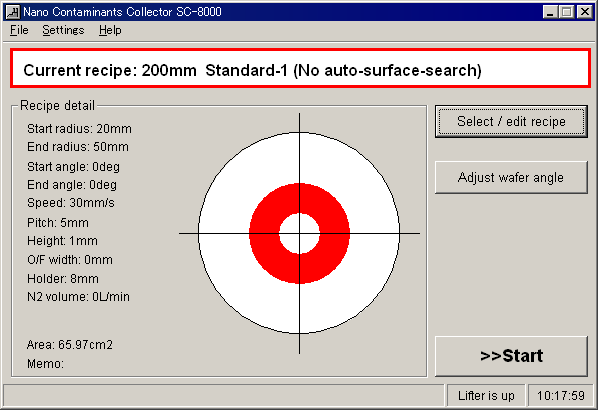Minimize the Nano Contaminants Collector window
598x410 pixels.
coord(550,12)
